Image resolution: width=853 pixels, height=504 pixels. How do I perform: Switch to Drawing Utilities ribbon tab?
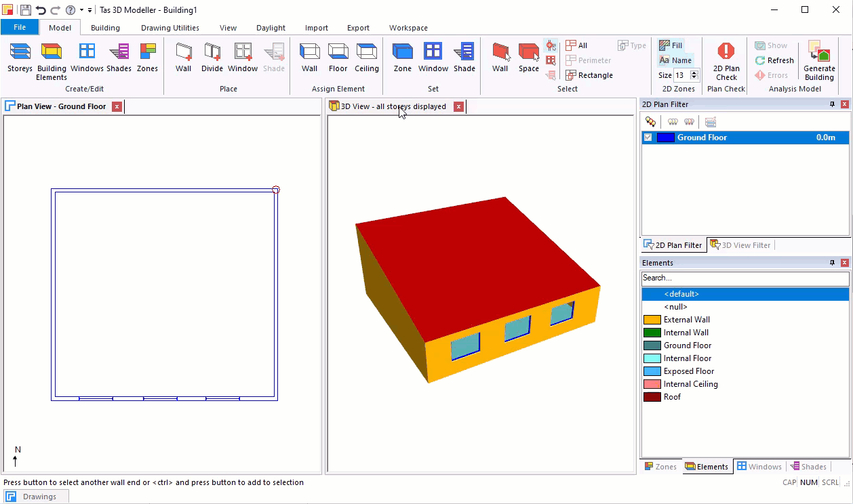pos(170,28)
